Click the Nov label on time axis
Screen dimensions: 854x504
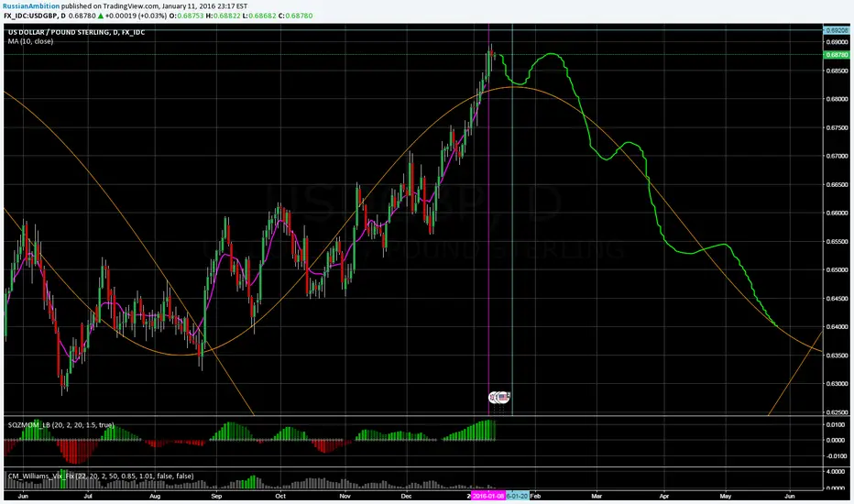point(345,497)
